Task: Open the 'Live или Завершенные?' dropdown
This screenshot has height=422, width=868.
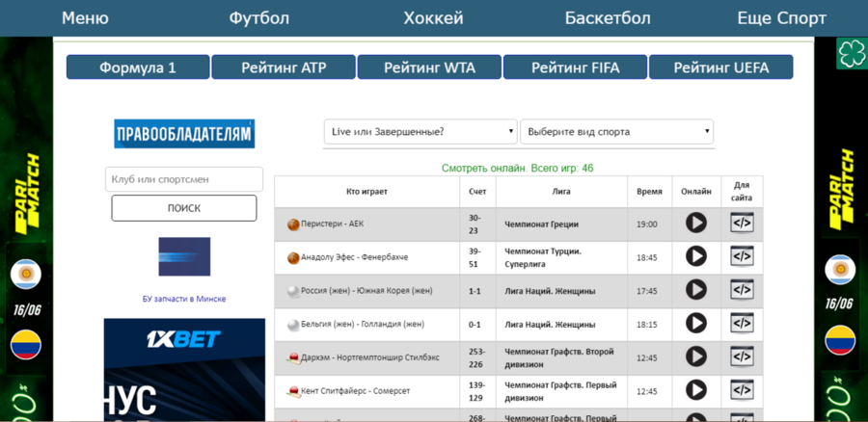Action: (x=420, y=132)
